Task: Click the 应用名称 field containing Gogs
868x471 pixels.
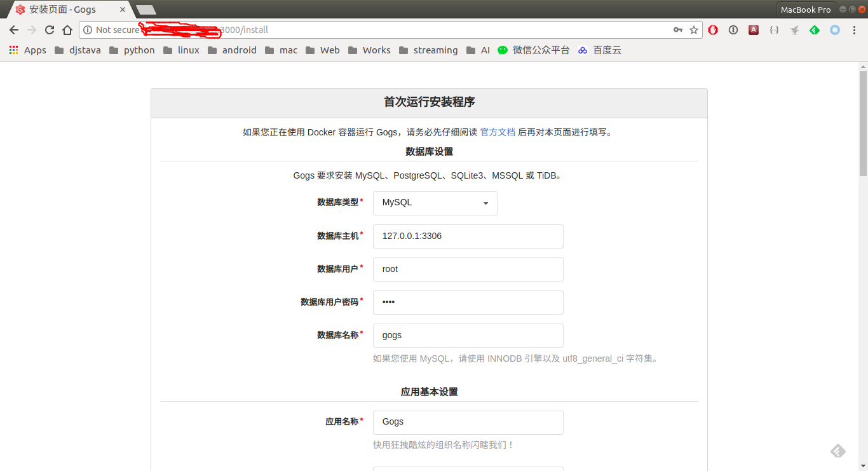Action: [468, 423]
